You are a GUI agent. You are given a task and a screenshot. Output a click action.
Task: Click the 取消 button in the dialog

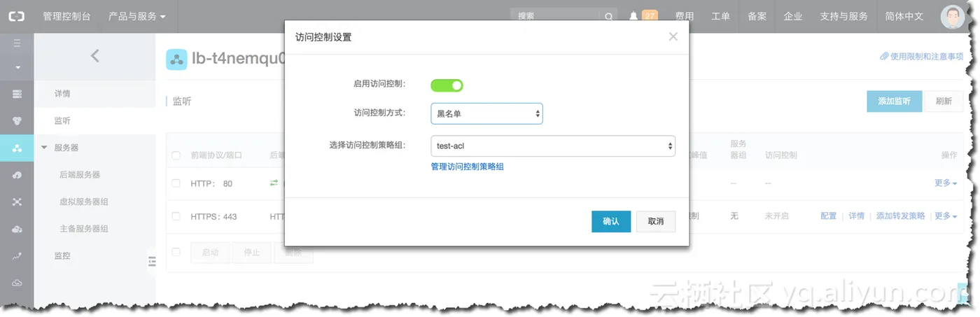[656, 221]
